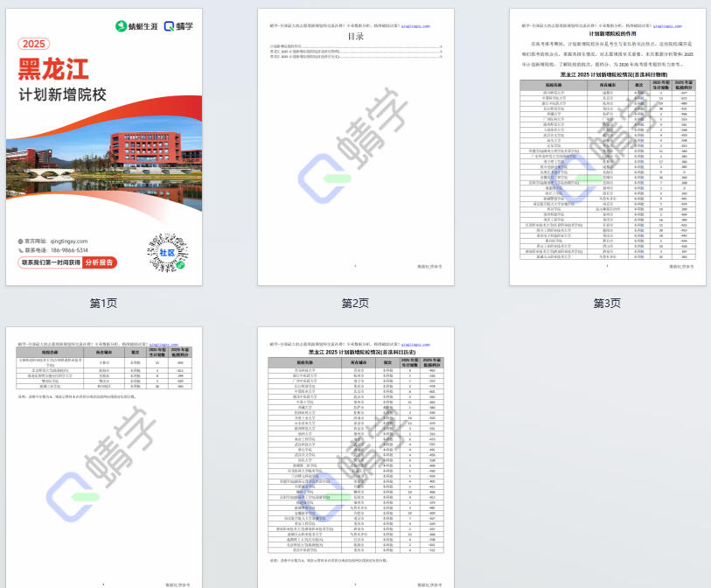711x588 pixels.
Task: Click the 社区 QR code on the cover
Action: pos(166,250)
